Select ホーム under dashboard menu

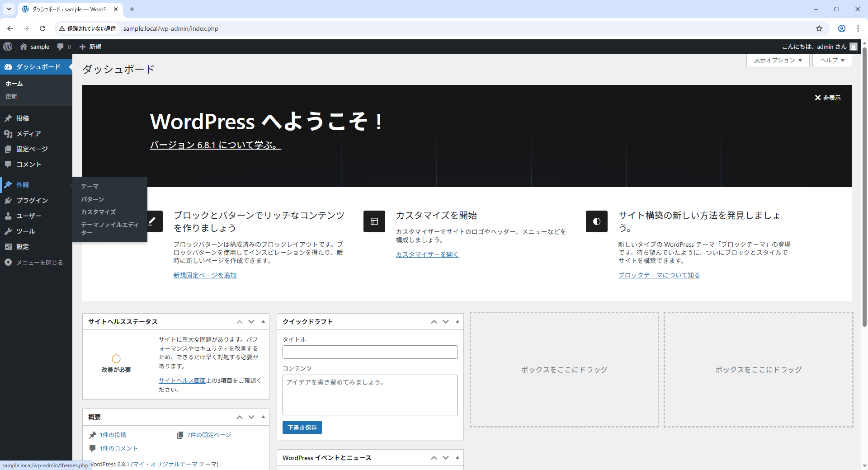click(x=14, y=84)
